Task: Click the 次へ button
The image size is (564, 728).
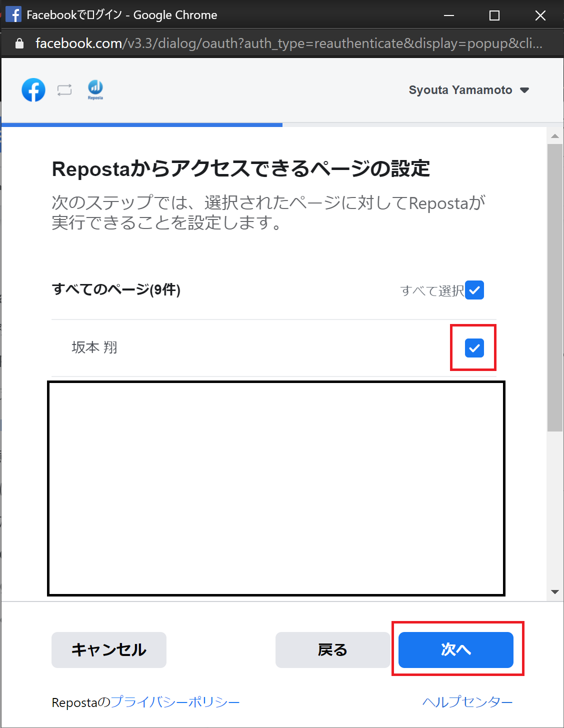Action: [456, 650]
